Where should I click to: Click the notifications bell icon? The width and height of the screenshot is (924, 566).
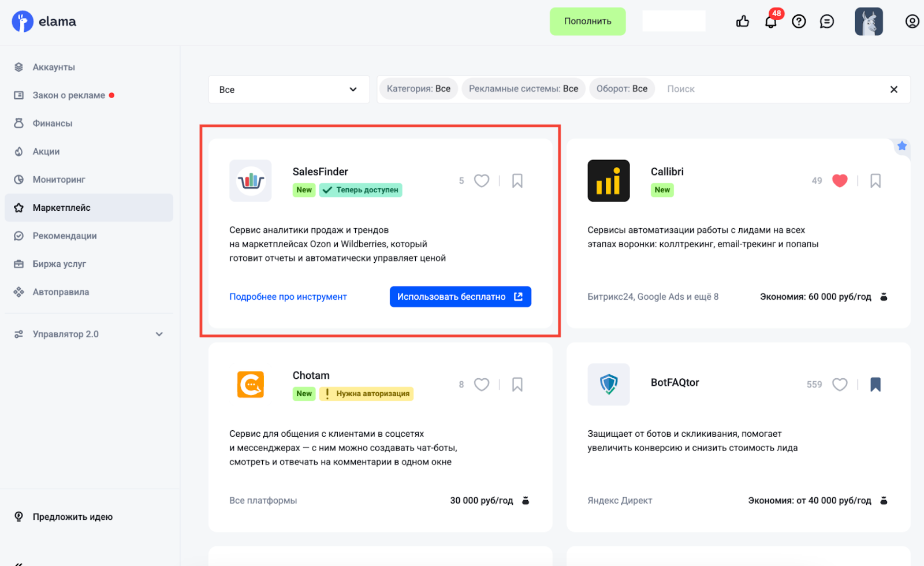tap(770, 22)
